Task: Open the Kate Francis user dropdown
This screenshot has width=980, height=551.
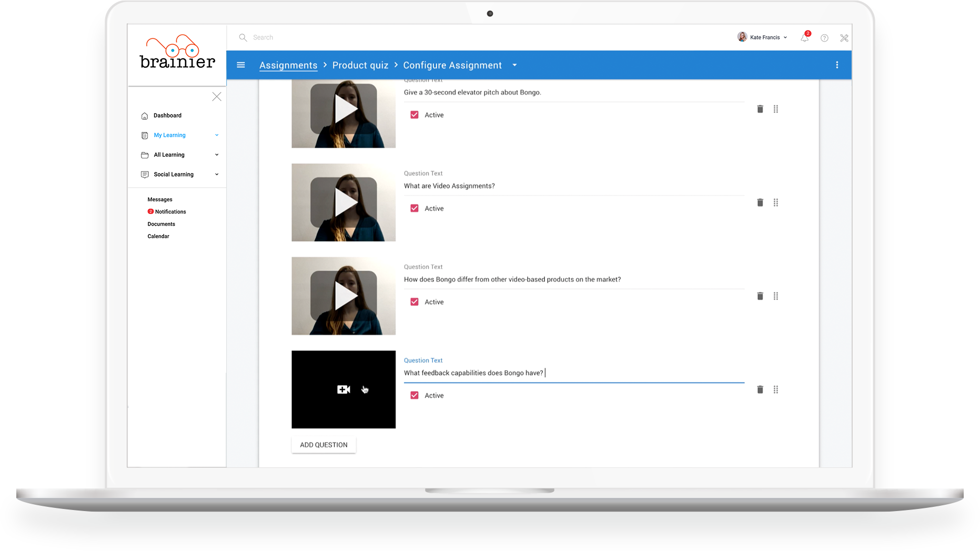Action: tap(785, 37)
